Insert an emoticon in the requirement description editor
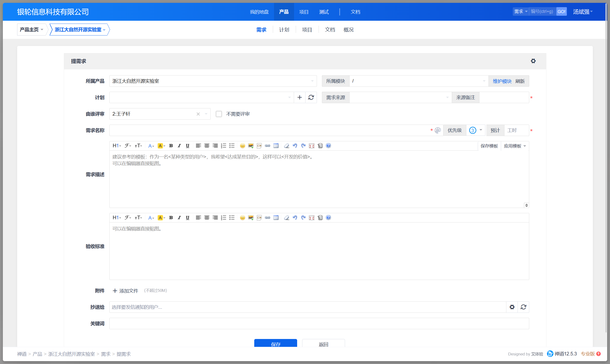Screen dimensions: 610x364 [242, 146]
